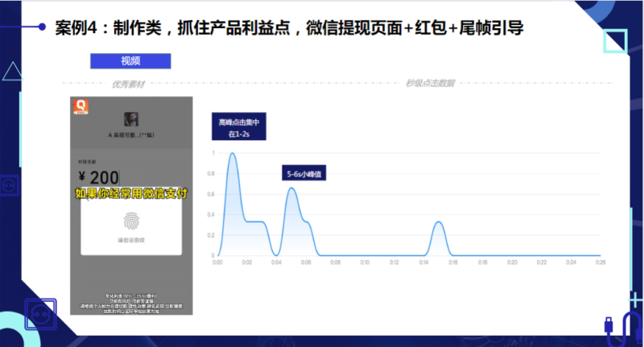
Task: Click the fine-print disclaimer at the phone bottom
Action: click(x=131, y=304)
